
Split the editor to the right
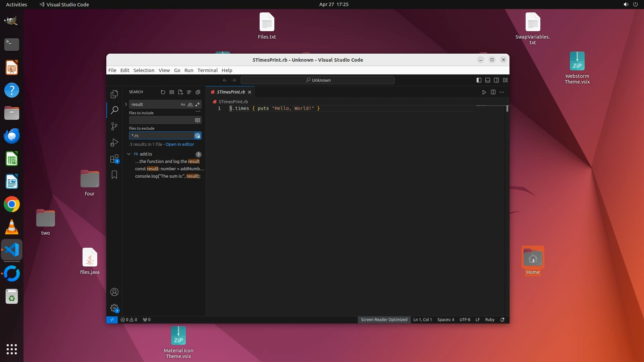tap(493, 92)
